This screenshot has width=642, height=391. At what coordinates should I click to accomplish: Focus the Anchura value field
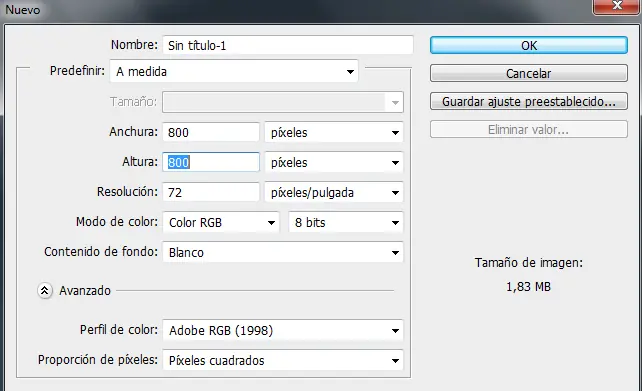(x=211, y=132)
